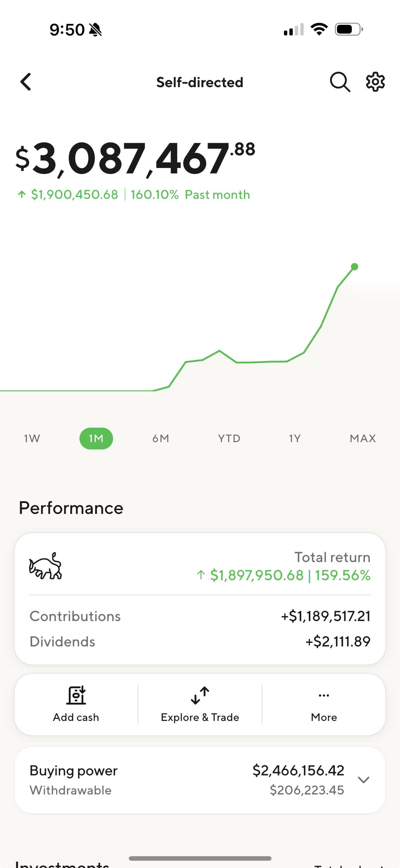This screenshot has height=868, width=400.
Task: Select the 6M time range
Action: point(161,438)
